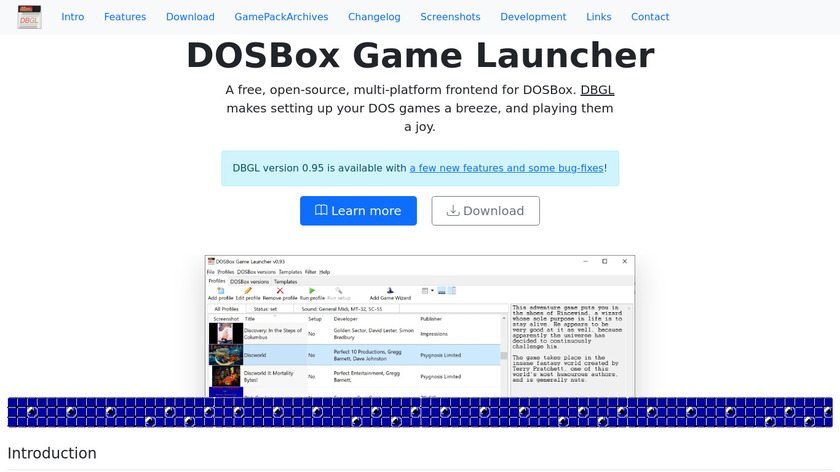Click the DOSBox Game Launcher v0.93 title bar icon

pyautogui.click(x=211, y=261)
